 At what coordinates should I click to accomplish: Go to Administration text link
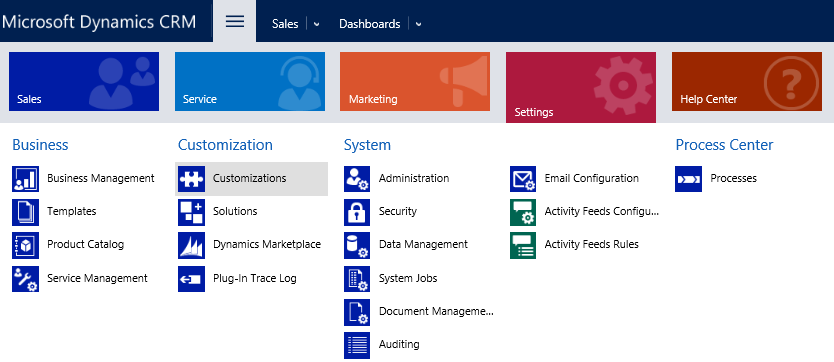pos(414,178)
